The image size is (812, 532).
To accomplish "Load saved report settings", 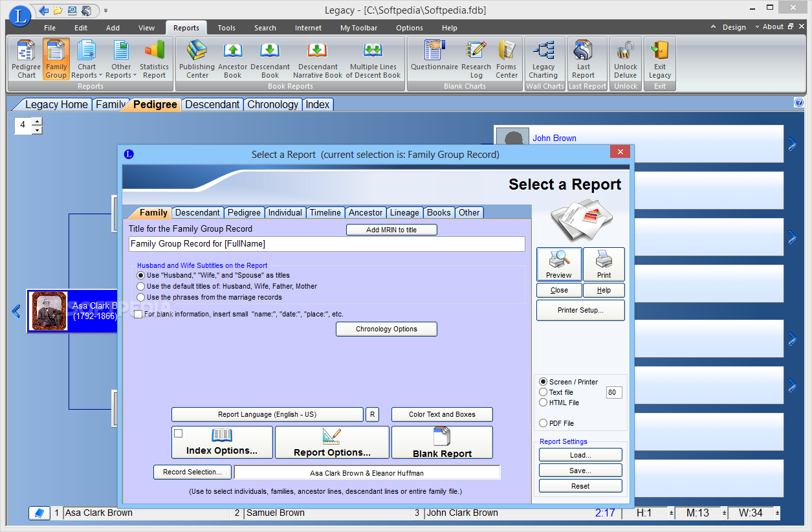I will pos(580,455).
